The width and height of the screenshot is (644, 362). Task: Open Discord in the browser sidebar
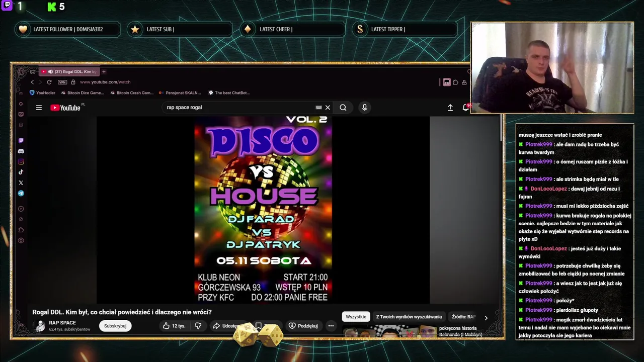click(x=21, y=151)
